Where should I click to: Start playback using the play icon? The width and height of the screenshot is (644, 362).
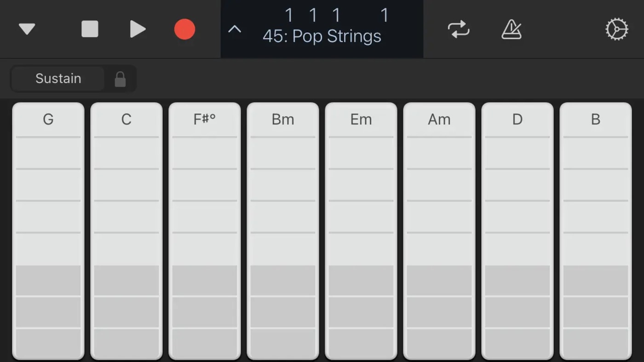138,29
